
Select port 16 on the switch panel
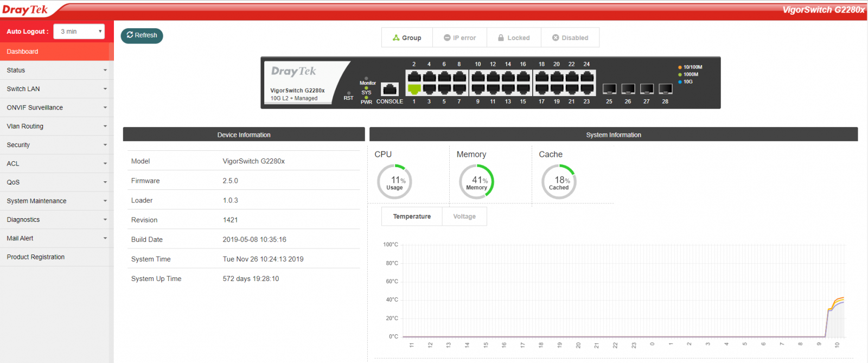pos(524,76)
